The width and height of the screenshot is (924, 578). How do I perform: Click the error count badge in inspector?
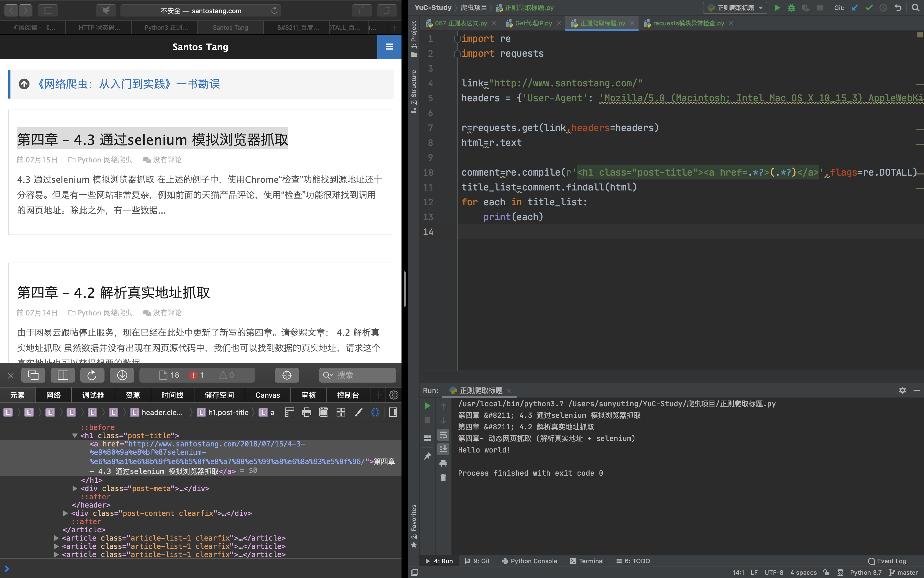click(197, 375)
